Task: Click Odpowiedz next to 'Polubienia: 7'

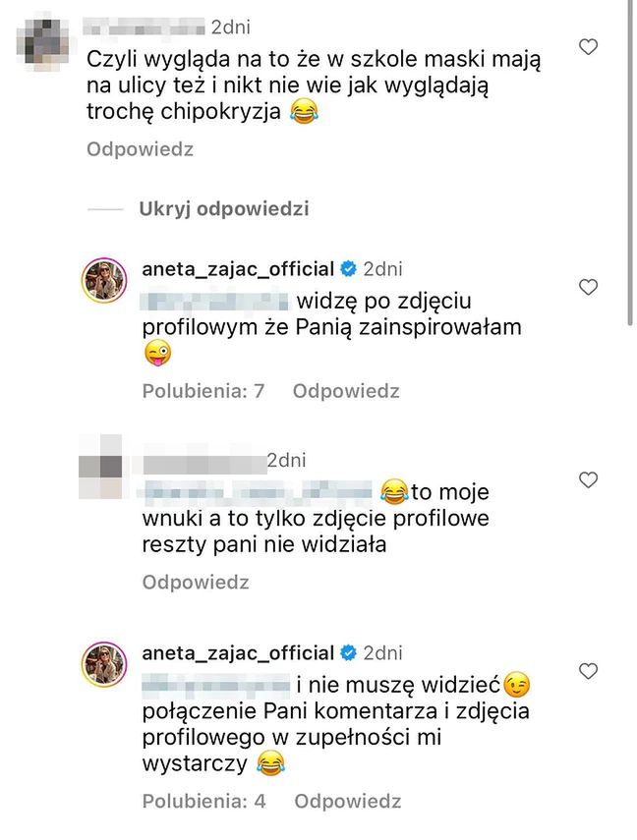Action: tap(346, 391)
